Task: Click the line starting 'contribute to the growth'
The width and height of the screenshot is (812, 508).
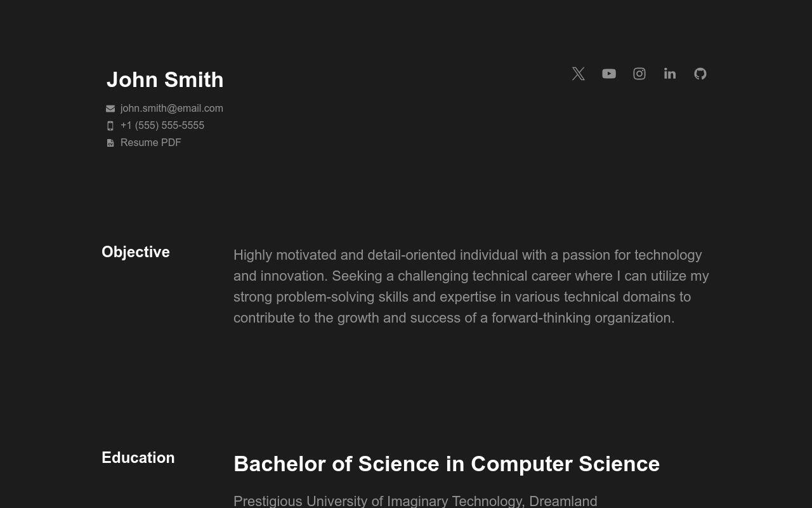Action: click(x=454, y=318)
